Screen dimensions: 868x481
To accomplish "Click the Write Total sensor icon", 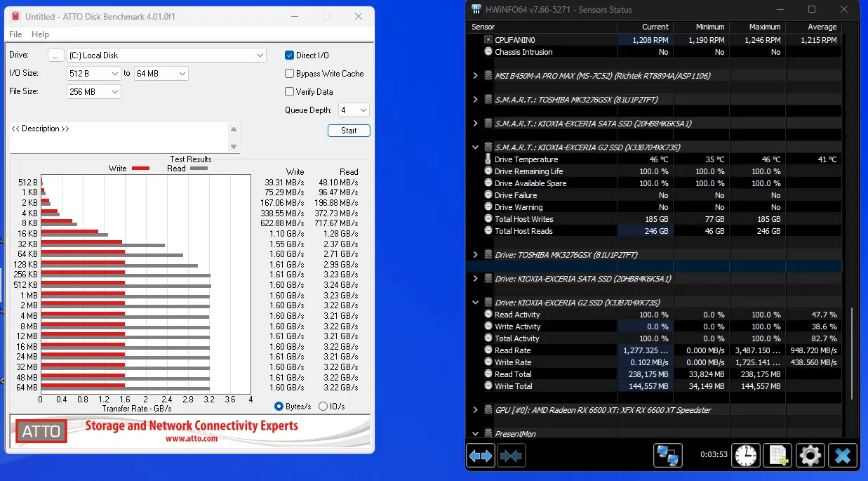I will [x=488, y=386].
